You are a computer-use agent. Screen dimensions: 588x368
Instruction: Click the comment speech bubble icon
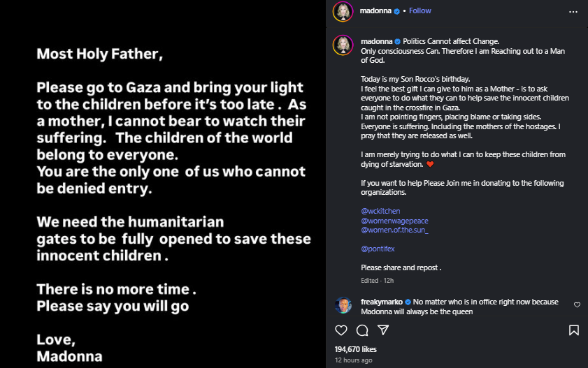[362, 330]
